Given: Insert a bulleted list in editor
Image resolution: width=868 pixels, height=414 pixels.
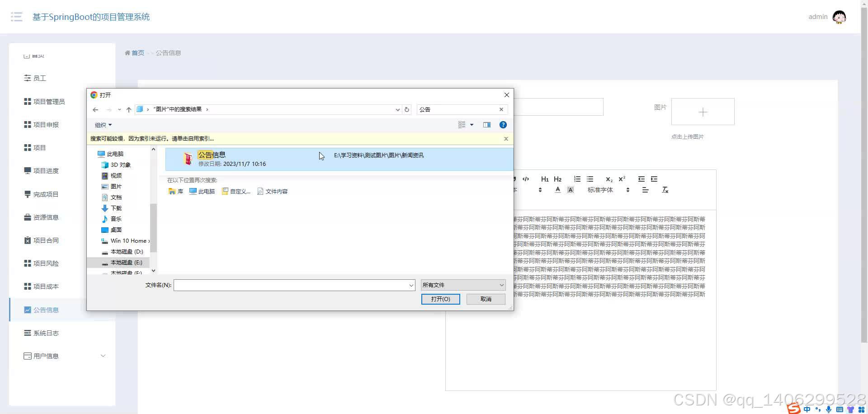Looking at the screenshot, I should (x=590, y=179).
